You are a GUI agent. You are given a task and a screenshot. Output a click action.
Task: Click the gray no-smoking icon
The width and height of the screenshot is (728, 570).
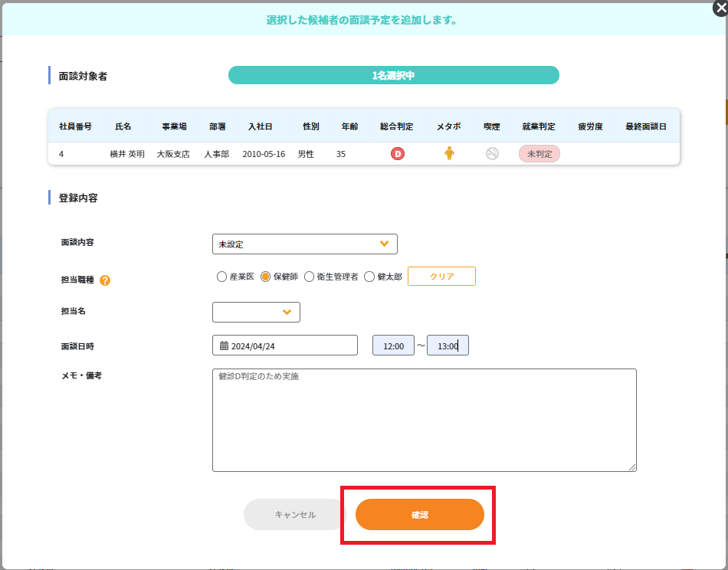492,154
